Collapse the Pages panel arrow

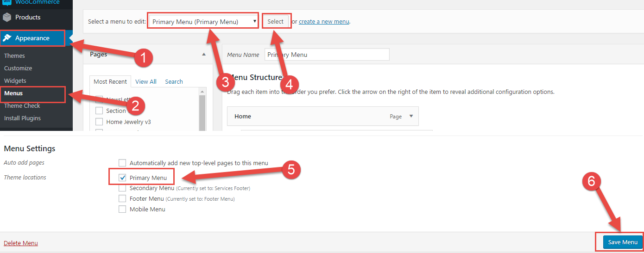[x=204, y=55]
